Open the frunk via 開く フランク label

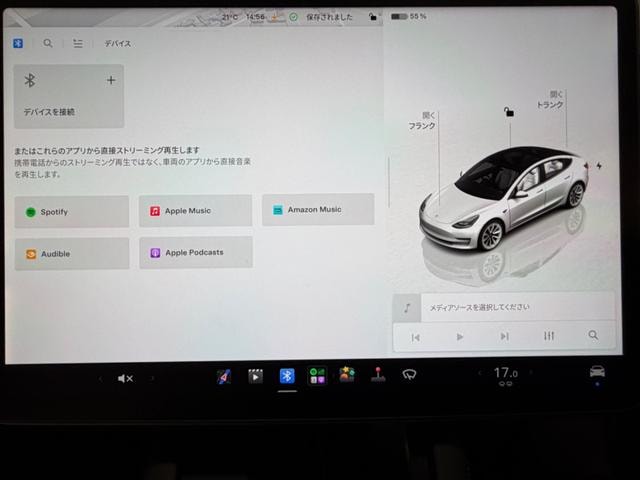coord(423,121)
